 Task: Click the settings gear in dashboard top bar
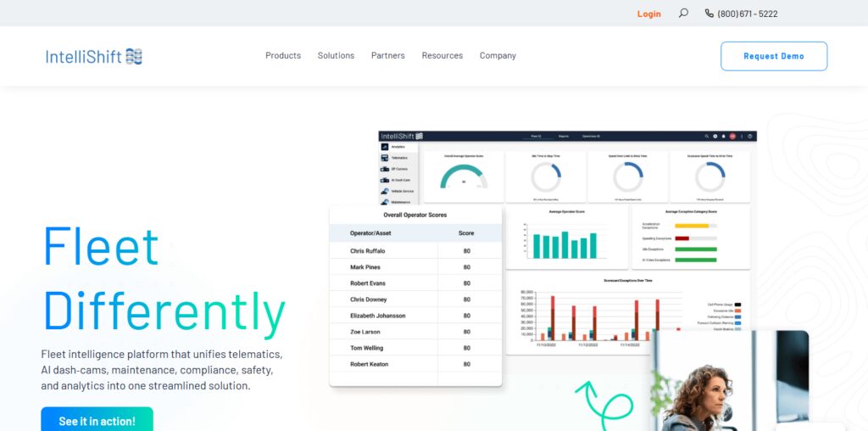pyautogui.click(x=715, y=137)
